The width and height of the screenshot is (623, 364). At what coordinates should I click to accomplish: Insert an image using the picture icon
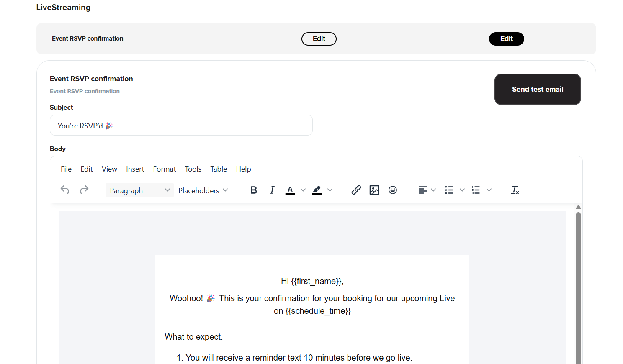click(374, 190)
